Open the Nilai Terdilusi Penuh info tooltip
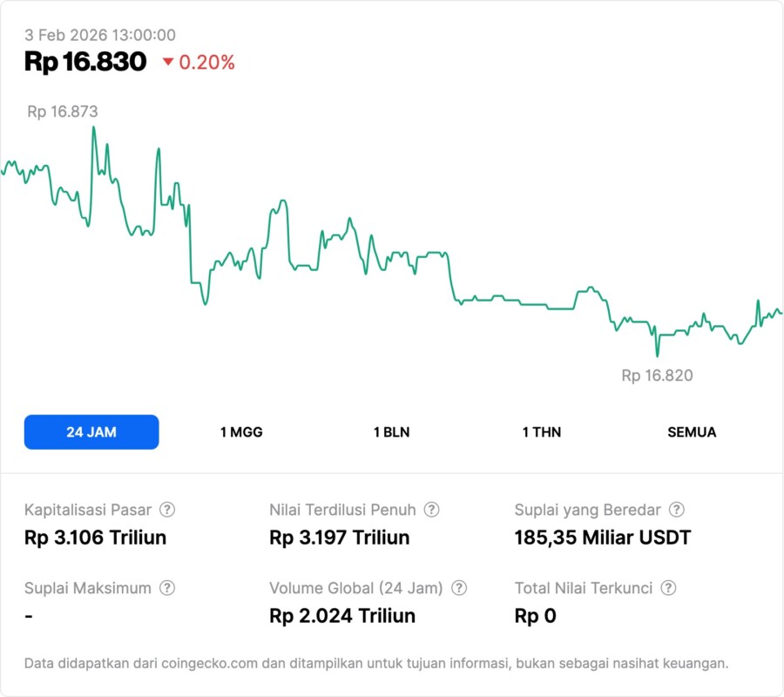784x697 pixels. point(431,510)
